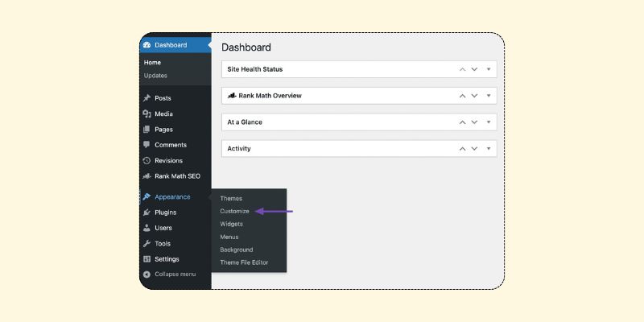Open the Settings menu label
The height and width of the screenshot is (322, 644).
click(x=167, y=259)
